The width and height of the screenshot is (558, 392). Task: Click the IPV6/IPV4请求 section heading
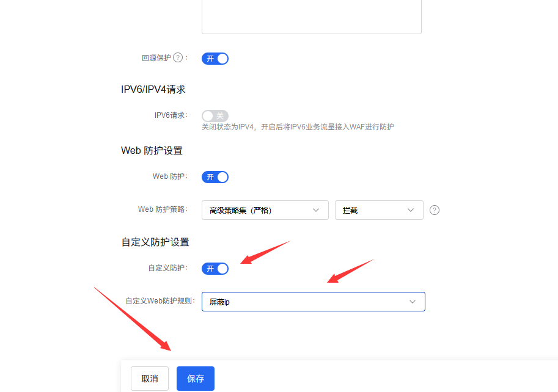153,90
